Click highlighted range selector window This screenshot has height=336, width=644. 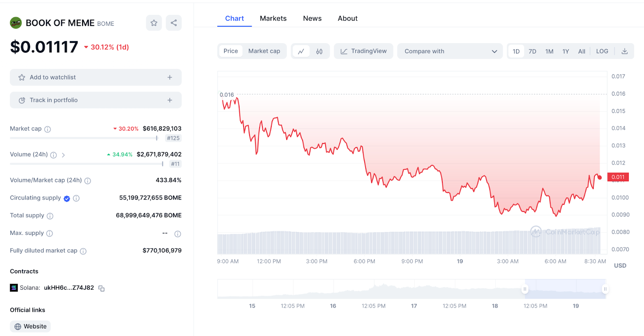tap(565, 289)
